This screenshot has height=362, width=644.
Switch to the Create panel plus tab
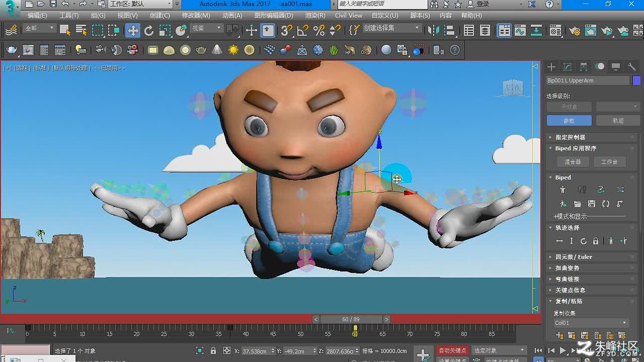tap(551, 67)
